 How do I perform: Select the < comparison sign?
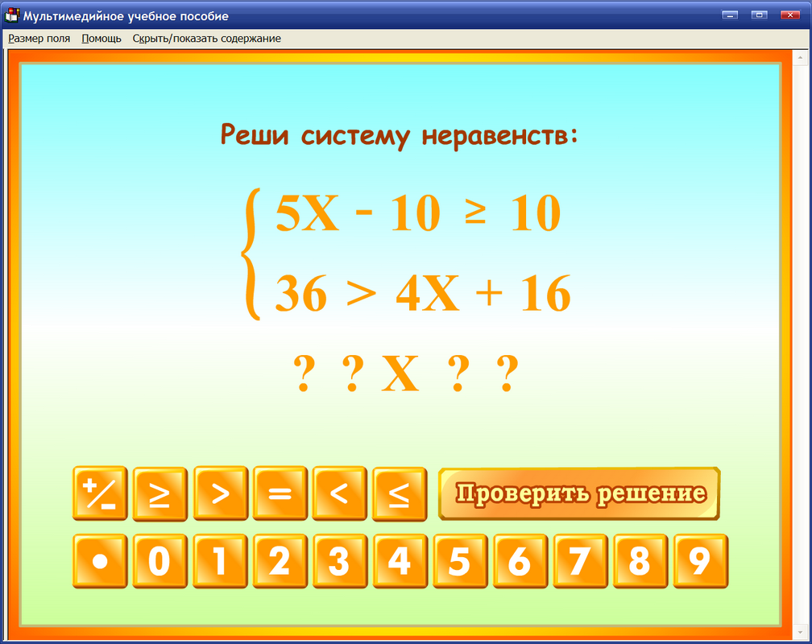[339, 493]
